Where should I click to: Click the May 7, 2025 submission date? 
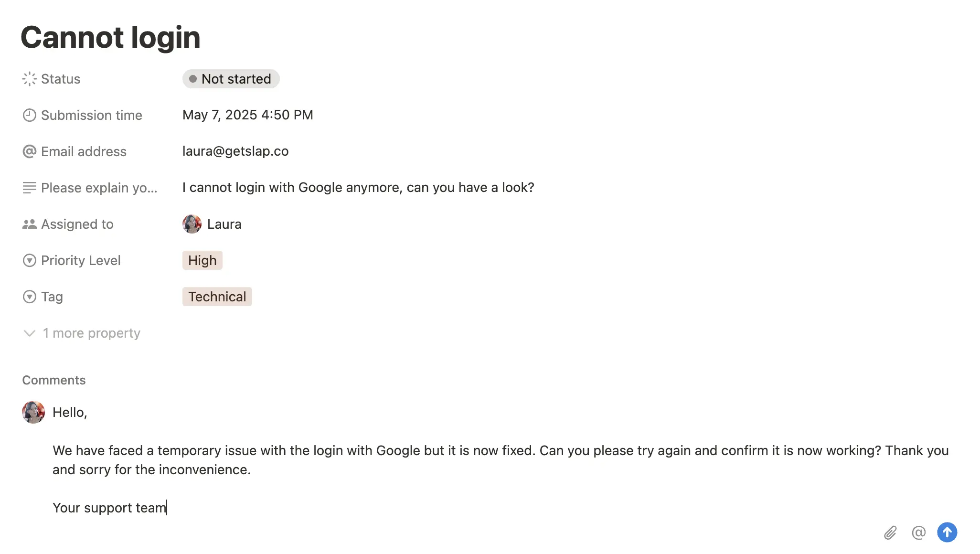pos(247,115)
